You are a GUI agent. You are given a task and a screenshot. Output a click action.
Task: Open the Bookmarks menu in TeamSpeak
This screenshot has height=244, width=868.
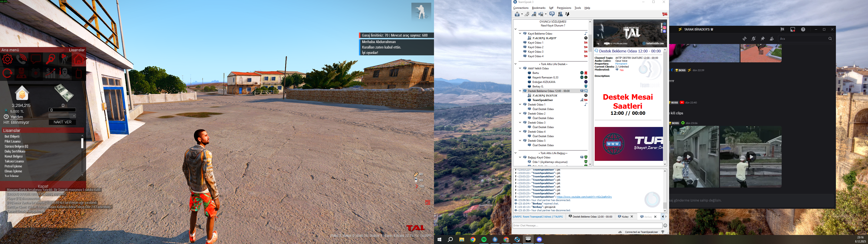538,8
